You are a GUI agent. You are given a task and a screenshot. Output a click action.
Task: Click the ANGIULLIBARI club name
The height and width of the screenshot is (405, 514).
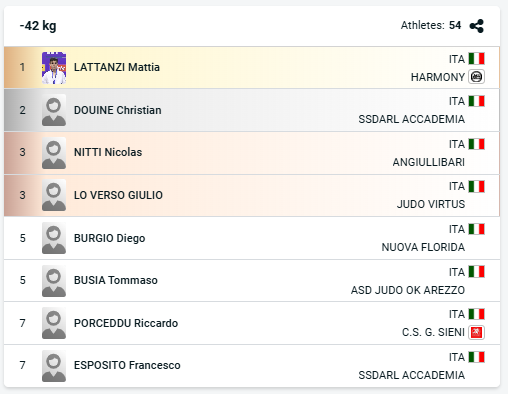click(429, 162)
